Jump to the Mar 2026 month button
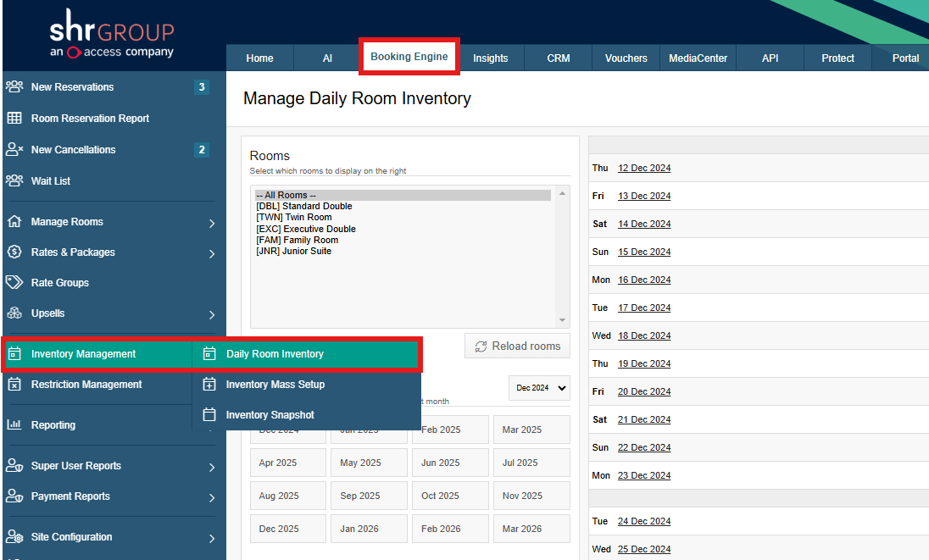This screenshot has width=929, height=560. click(x=531, y=529)
